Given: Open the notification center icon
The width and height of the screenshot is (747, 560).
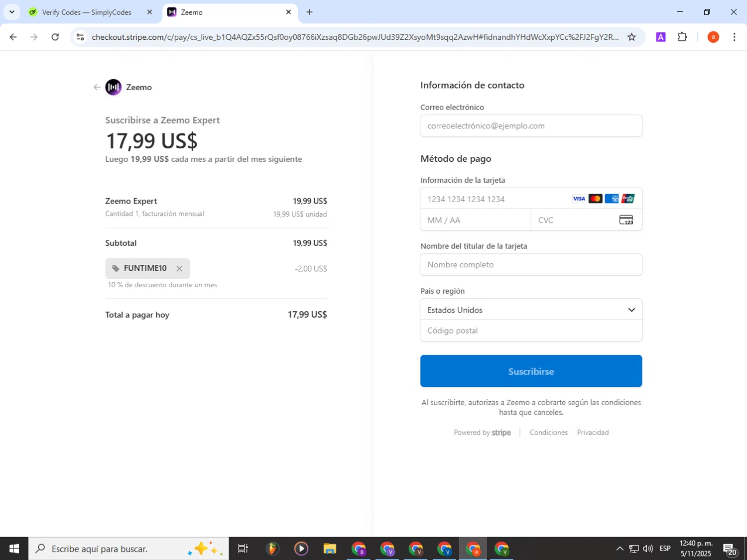Looking at the screenshot, I should coord(730,549).
